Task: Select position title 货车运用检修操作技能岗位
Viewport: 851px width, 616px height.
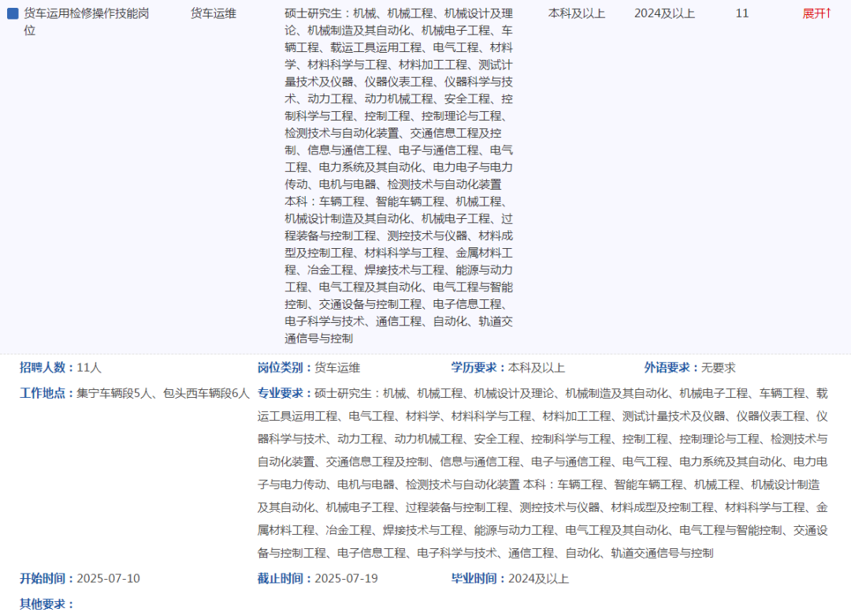Action: pyautogui.click(x=87, y=22)
